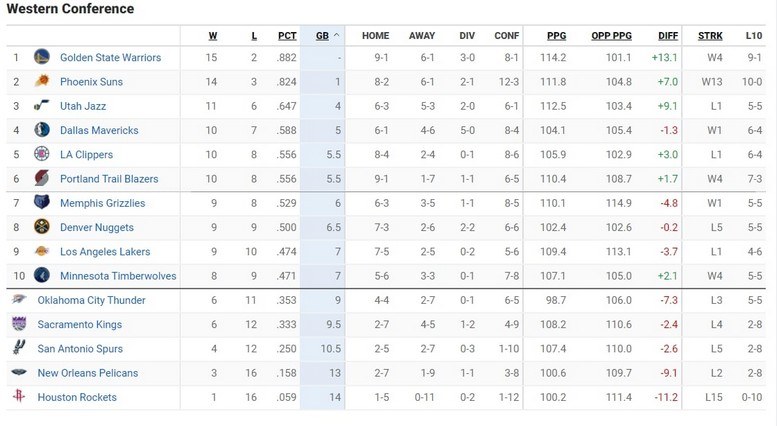777x426 pixels.
Task: Click the Denver Nuggets logo icon
Action: (x=41, y=227)
